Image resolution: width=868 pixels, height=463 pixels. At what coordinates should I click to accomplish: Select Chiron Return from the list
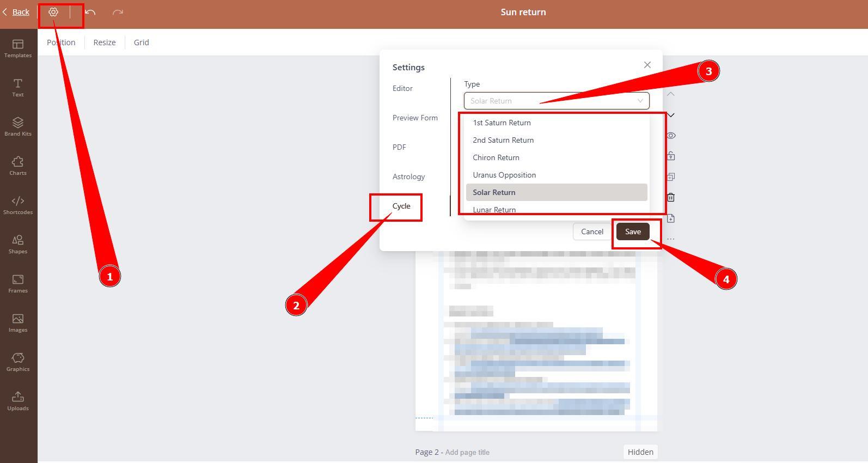pos(496,157)
